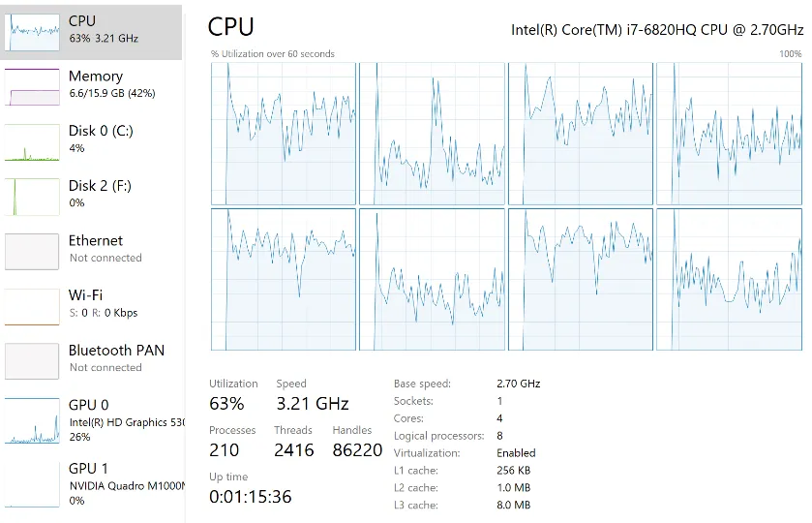This screenshot has width=812, height=523.
Task: Select the bottom-right logical processor graph
Action: pyautogui.click(x=729, y=279)
